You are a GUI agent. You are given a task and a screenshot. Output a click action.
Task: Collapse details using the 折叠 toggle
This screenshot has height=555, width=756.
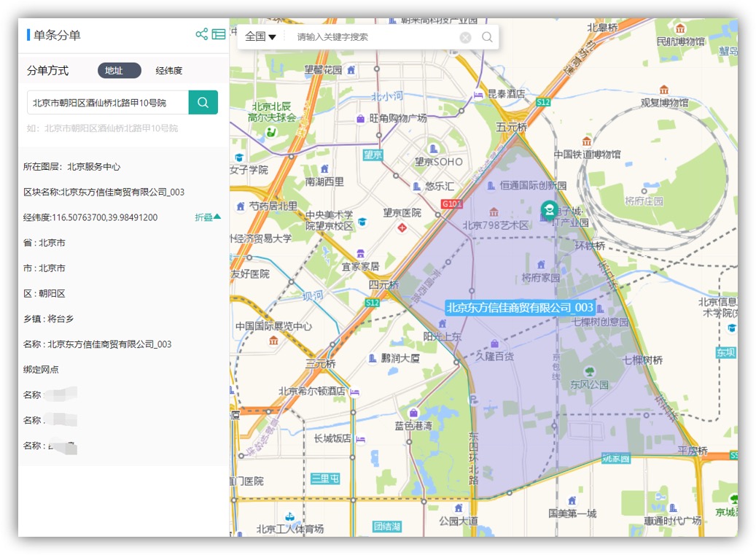(x=207, y=217)
